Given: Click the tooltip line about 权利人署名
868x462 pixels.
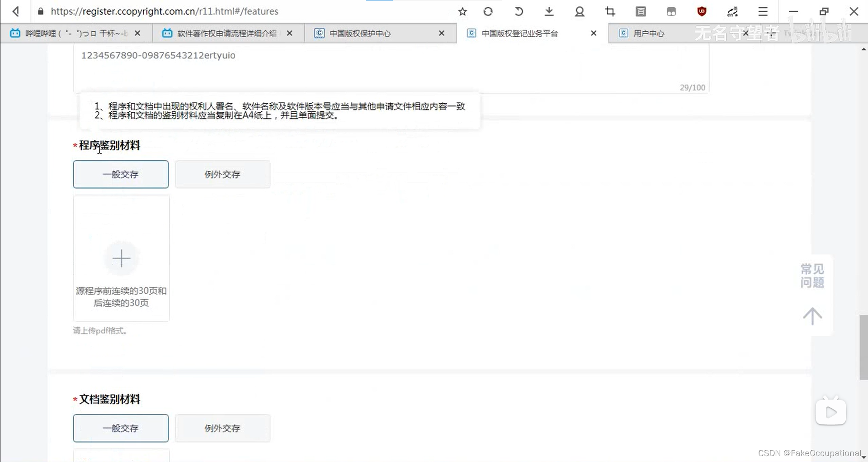Looking at the screenshot, I should tap(279, 106).
